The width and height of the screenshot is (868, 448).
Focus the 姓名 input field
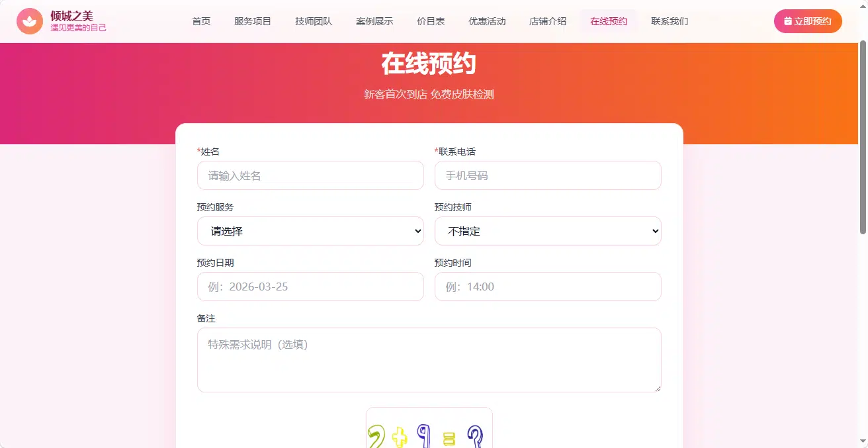(310, 175)
